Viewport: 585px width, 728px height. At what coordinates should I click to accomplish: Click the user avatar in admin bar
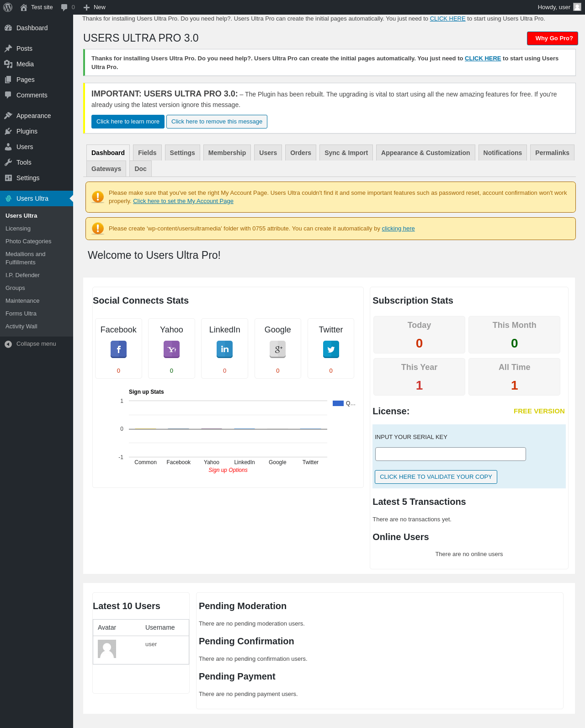tap(577, 7)
